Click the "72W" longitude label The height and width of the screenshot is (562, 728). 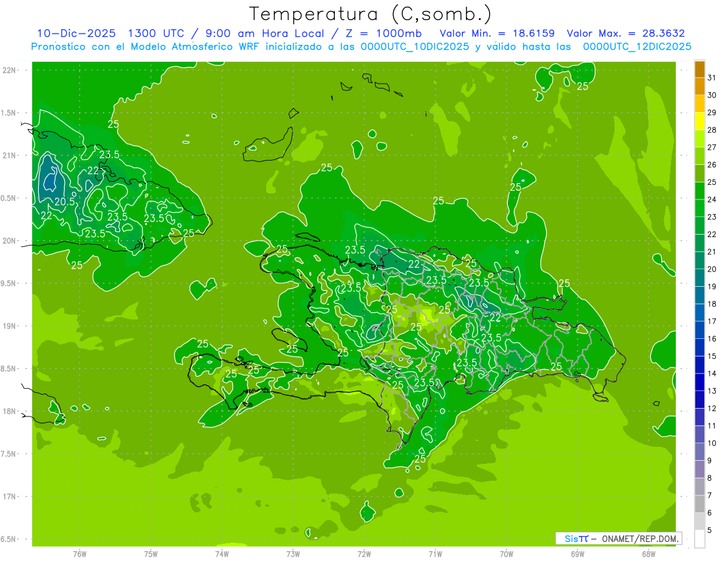(x=365, y=554)
